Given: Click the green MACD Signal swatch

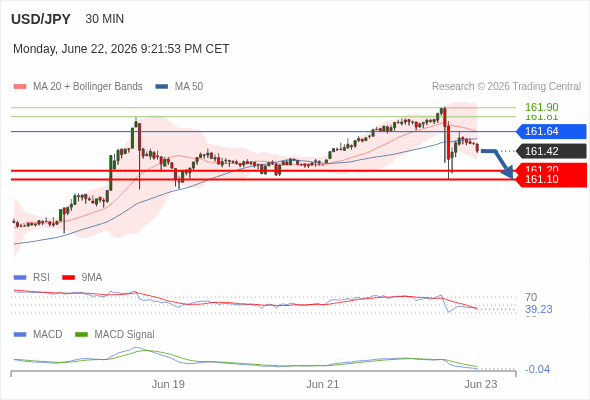Looking at the screenshot, I should click(81, 335).
